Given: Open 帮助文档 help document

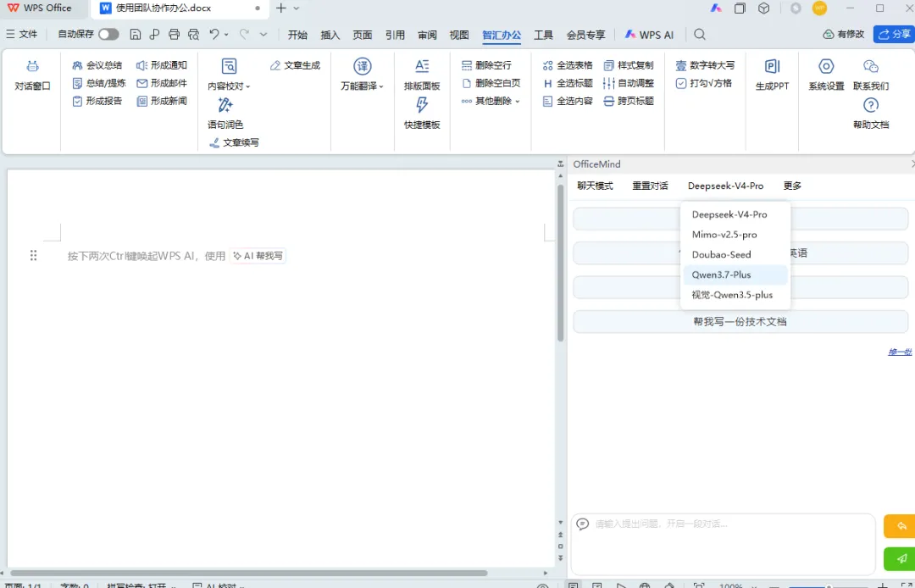Looking at the screenshot, I should 871,114.
